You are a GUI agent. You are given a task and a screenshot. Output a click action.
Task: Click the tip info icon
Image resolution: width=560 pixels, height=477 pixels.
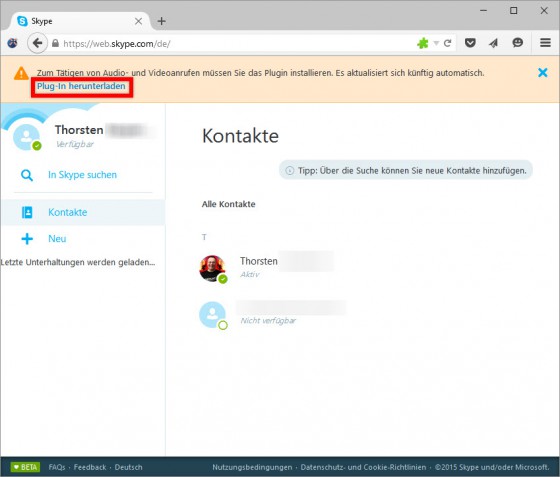coord(290,171)
